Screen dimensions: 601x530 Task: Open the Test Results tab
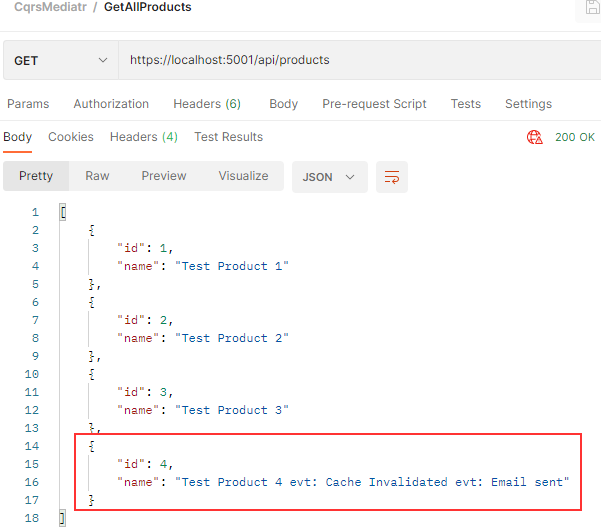228,137
